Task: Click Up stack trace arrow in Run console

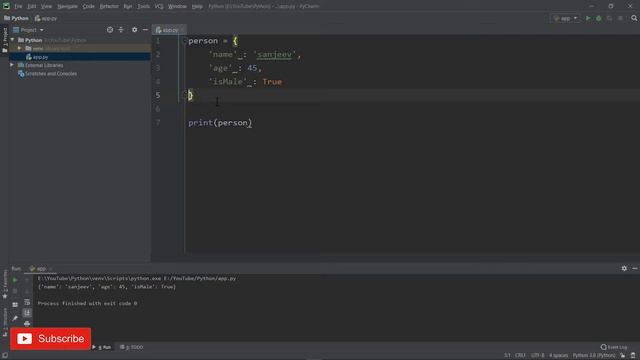Action: [27, 280]
